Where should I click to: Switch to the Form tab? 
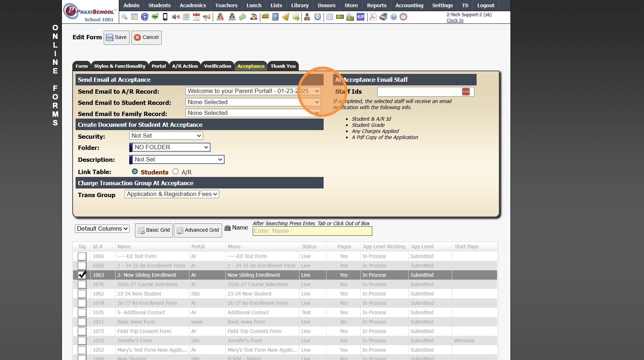click(x=82, y=66)
